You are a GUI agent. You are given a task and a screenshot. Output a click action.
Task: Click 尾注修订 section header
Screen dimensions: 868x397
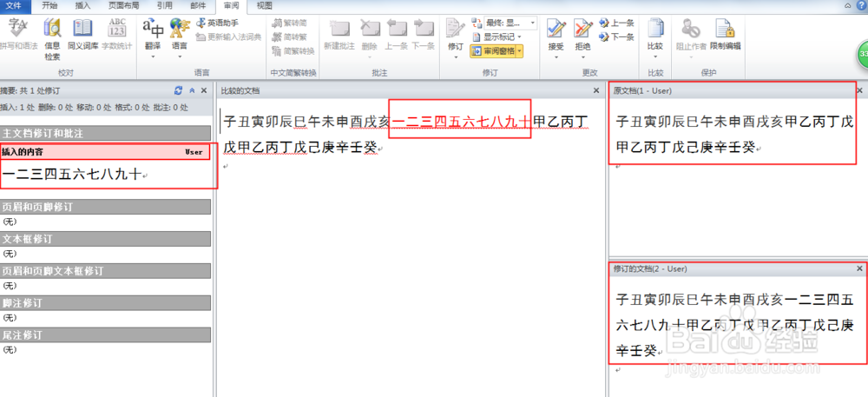(105, 335)
